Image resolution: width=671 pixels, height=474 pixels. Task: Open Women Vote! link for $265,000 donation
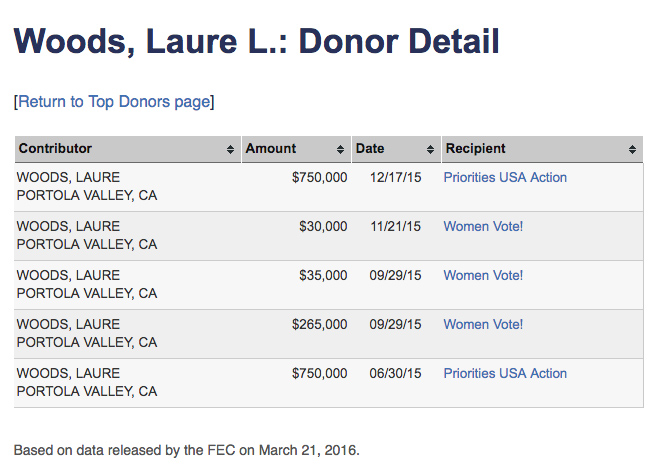coord(483,324)
